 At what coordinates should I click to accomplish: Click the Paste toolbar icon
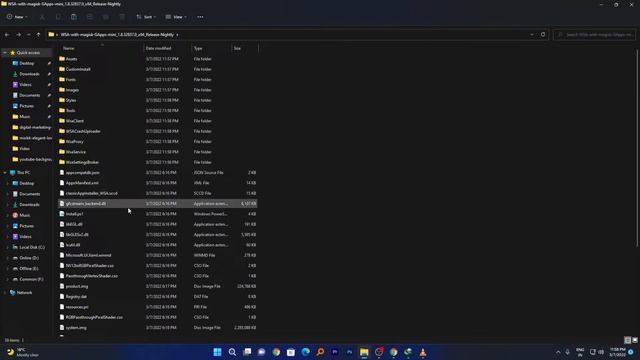pyautogui.click(x=74, y=17)
